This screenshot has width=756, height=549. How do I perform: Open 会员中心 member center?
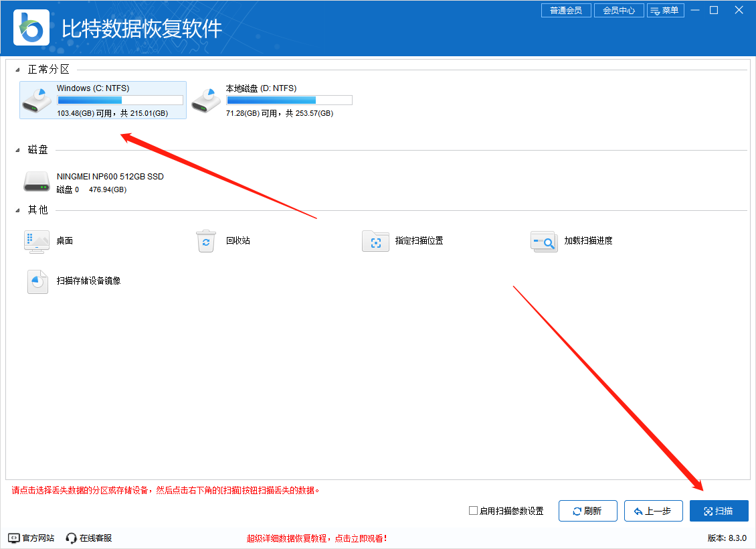(x=619, y=10)
